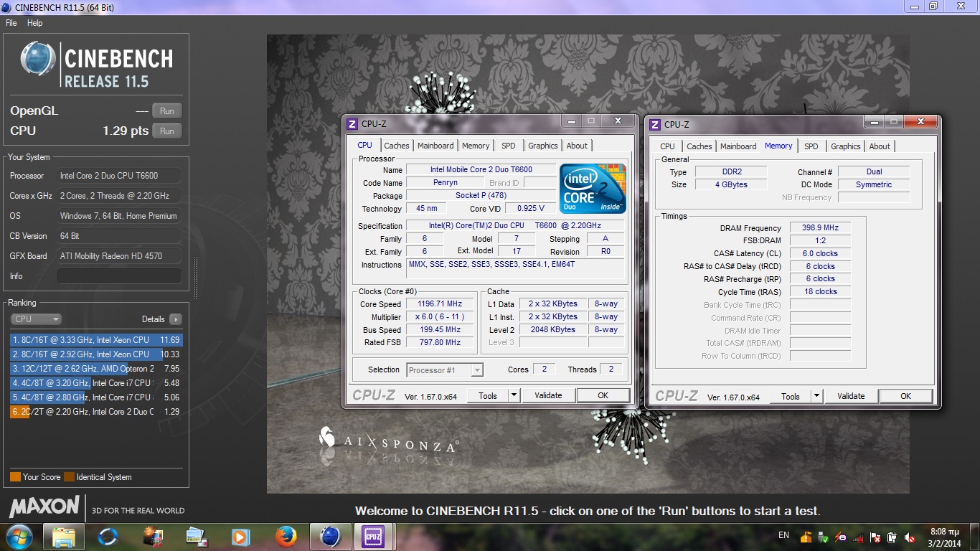The width and height of the screenshot is (980, 551).
Task: Click the EN language indicator
Action: point(783,535)
